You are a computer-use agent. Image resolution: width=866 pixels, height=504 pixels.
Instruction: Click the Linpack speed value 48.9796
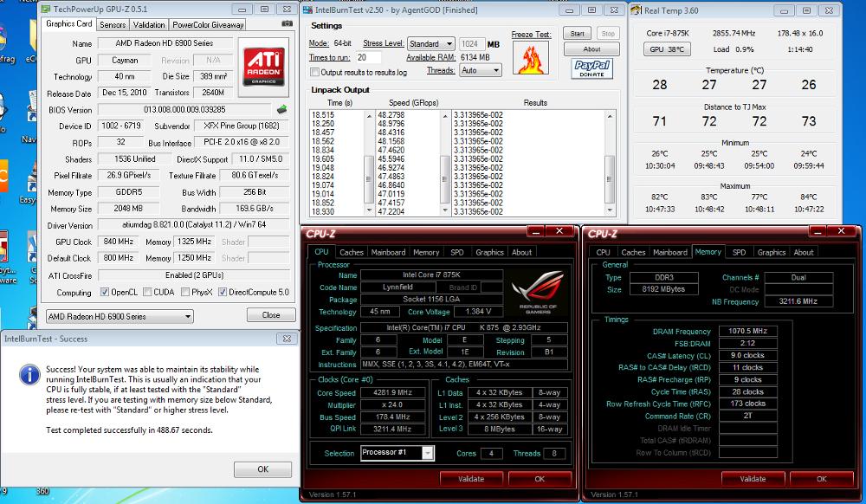point(391,124)
